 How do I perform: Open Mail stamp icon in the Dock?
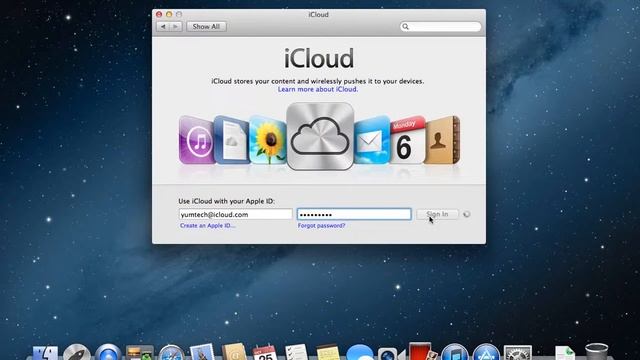click(202, 353)
